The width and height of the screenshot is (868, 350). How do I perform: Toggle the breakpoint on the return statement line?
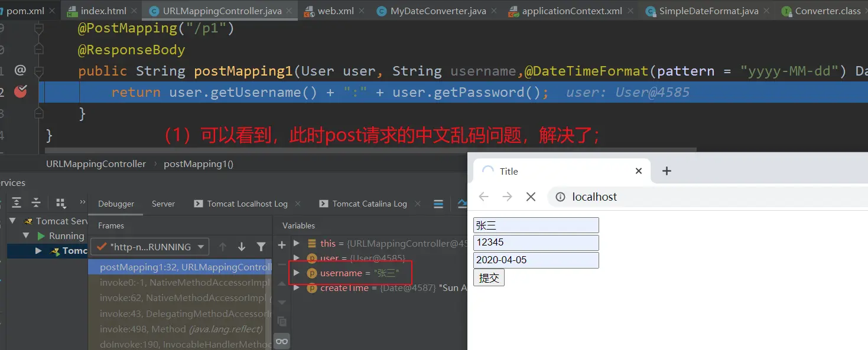(x=21, y=91)
